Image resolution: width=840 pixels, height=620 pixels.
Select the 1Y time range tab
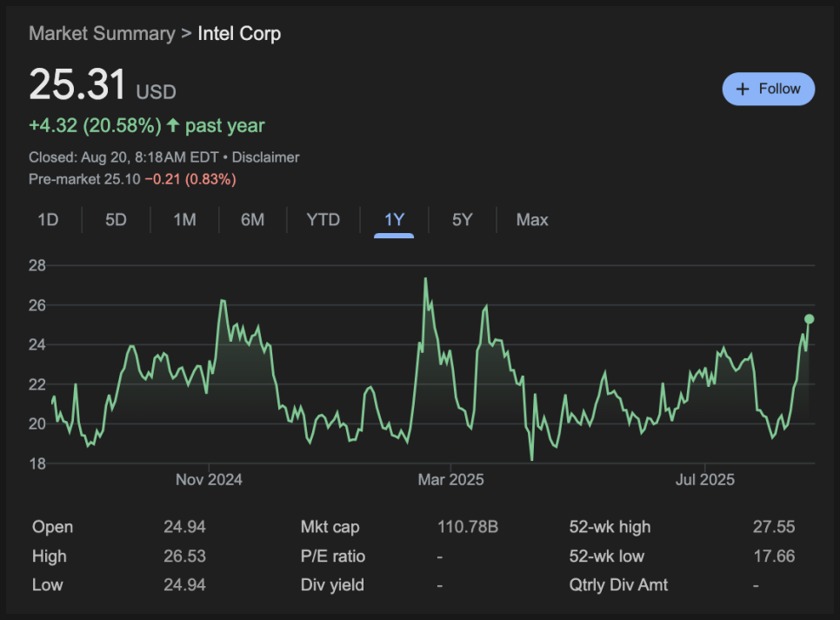tap(394, 220)
